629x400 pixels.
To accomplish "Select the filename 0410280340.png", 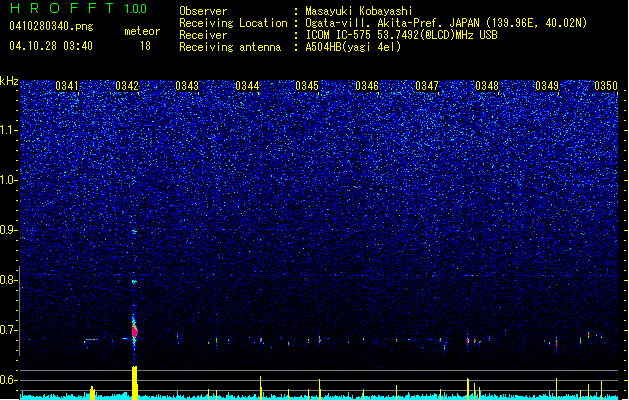I will pos(51,26).
